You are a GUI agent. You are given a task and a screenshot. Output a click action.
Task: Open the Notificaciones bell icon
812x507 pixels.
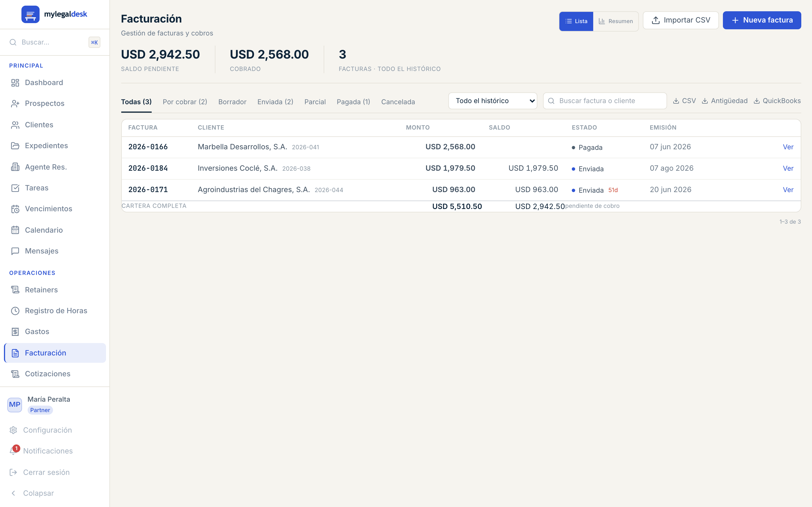[x=14, y=451]
